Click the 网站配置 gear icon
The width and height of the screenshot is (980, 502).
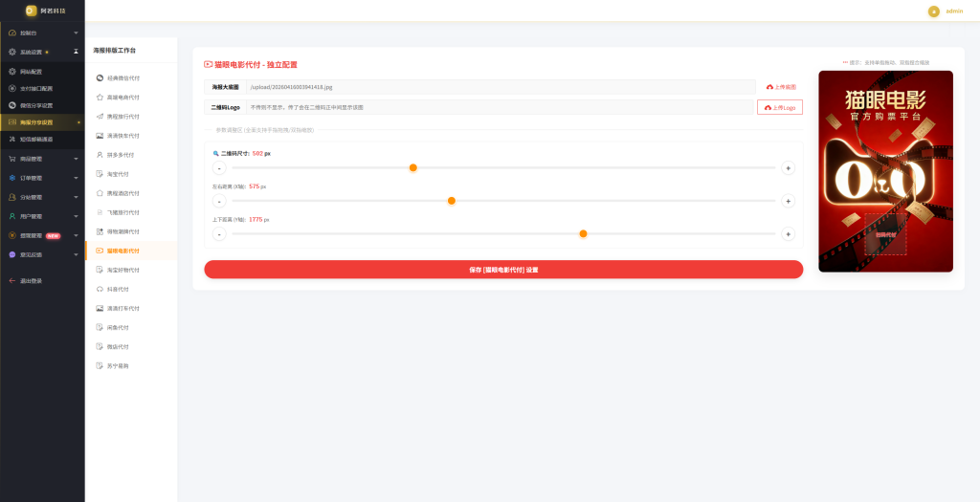[11, 72]
